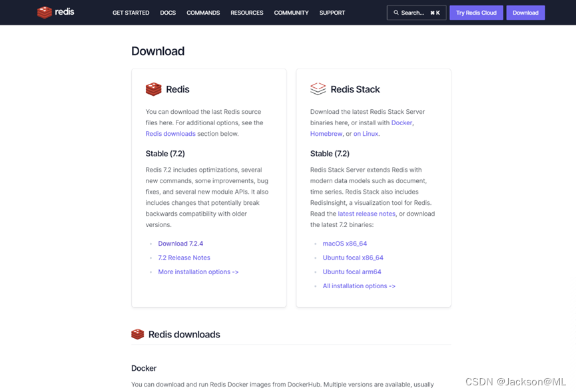This screenshot has height=392, width=576.
Task: Click the Redis icon beside Redis downloads heading
Action: point(137,334)
